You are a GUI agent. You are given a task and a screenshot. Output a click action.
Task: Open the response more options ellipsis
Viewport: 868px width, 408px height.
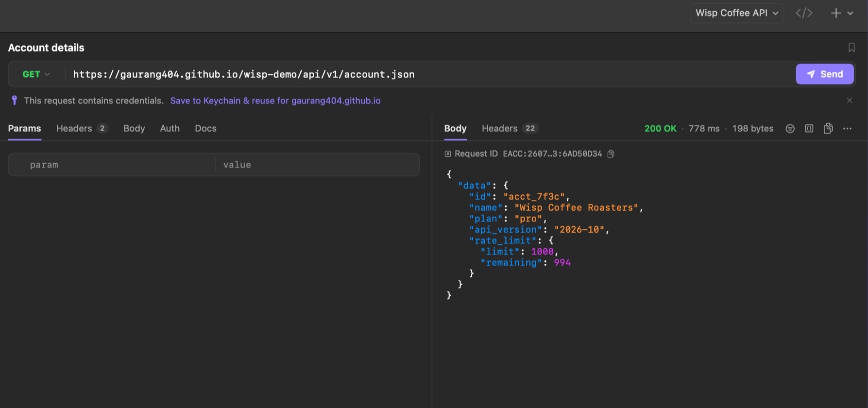tap(847, 129)
